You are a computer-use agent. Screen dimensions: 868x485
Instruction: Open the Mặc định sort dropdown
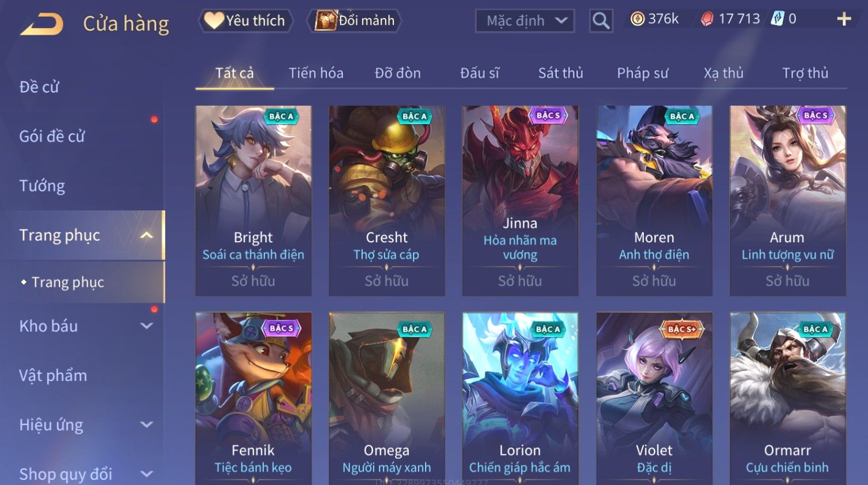coord(525,21)
